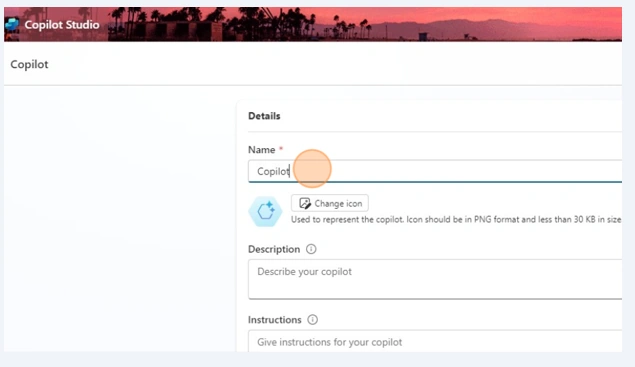Click the Change icon button
This screenshot has height=367, width=635.
click(330, 203)
